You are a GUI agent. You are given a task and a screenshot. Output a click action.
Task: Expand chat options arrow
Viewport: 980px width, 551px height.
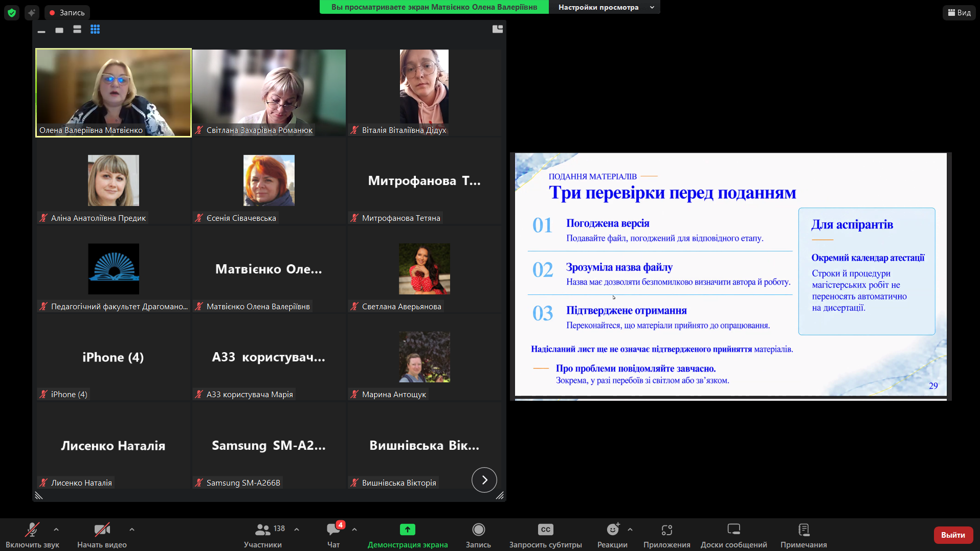click(354, 530)
